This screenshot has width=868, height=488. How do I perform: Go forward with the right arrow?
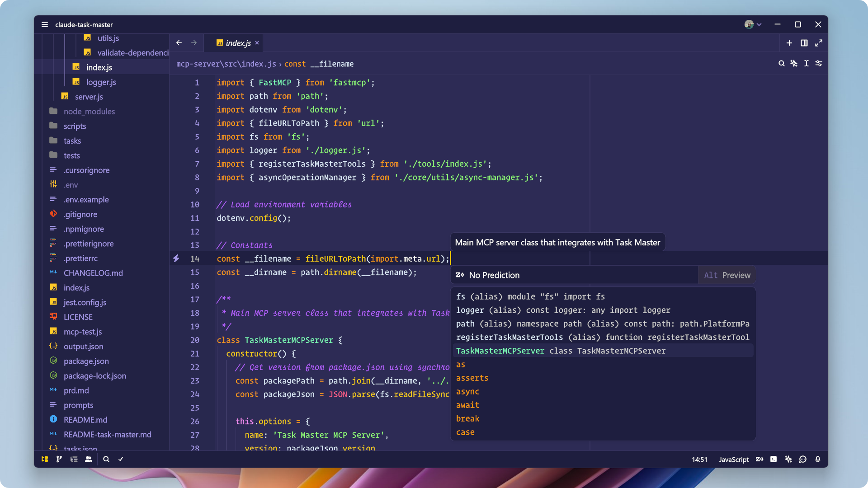point(194,42)
